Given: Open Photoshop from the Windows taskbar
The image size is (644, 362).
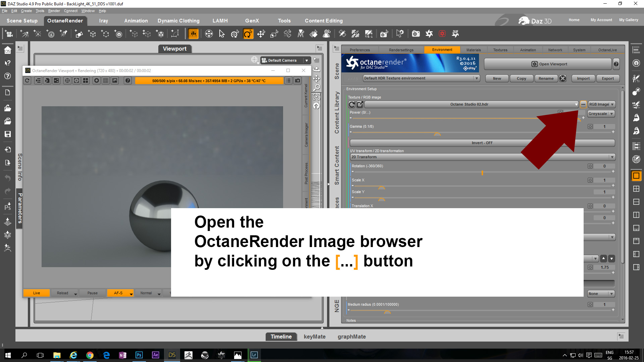Looking at the screenshot, I should pos(139,355).
